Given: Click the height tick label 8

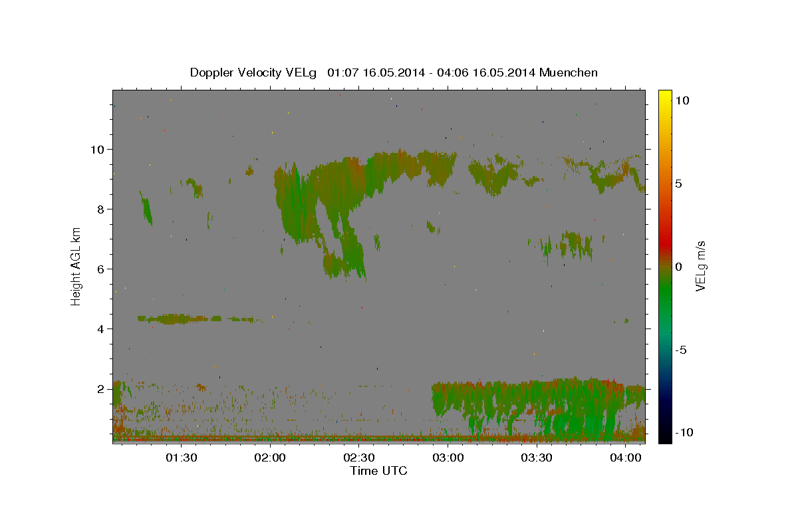Looking at the screenshot, I should tap(102, 209).
